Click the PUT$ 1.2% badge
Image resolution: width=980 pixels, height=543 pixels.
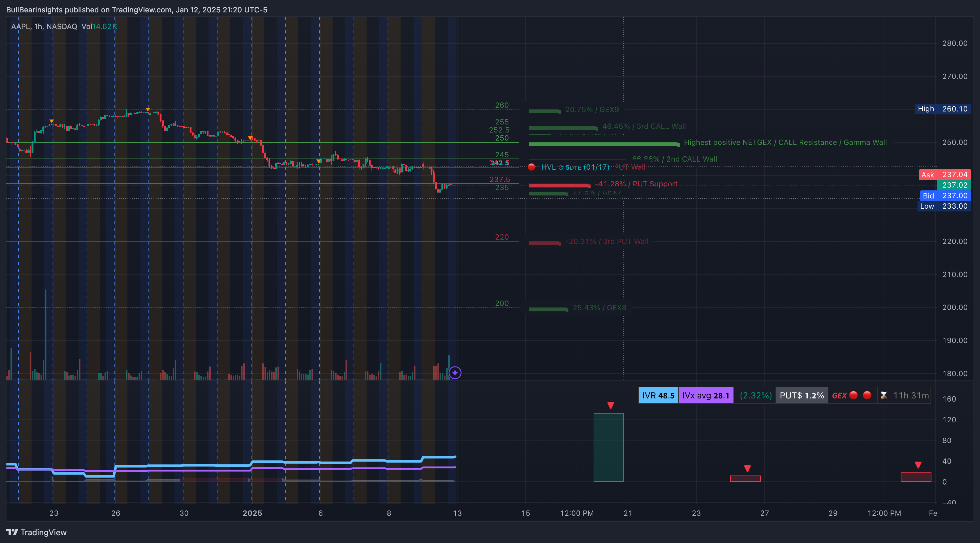coord(802,395)
